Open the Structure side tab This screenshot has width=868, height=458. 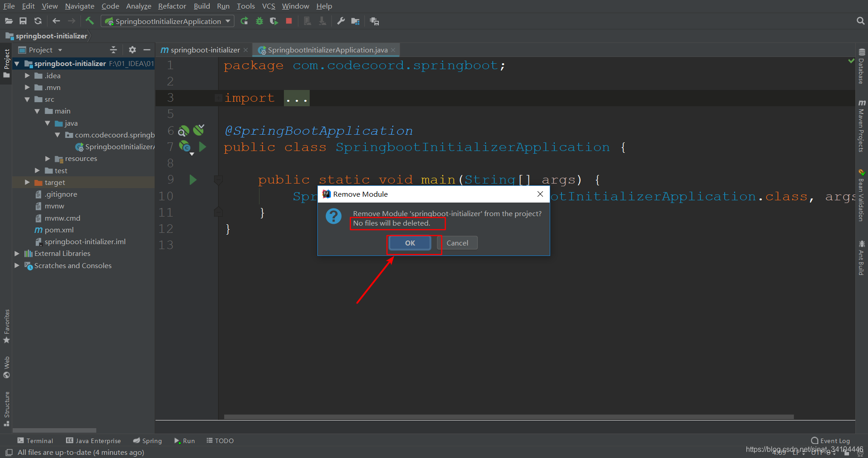(6, 409)
